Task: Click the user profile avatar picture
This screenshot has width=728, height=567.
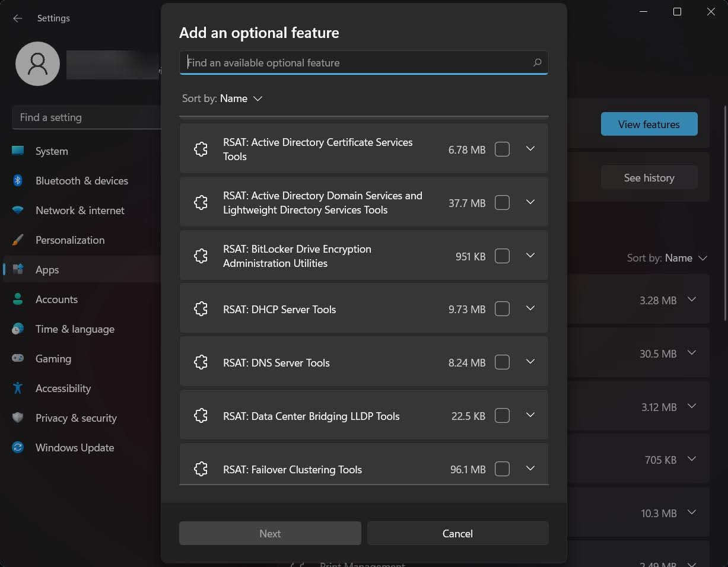Action: [37, 63]
